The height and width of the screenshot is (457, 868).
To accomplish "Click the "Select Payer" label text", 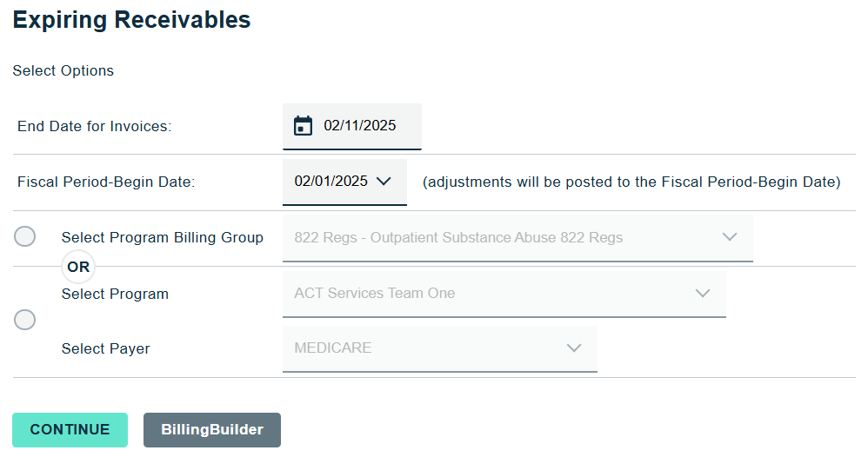I will click(106, 348).
